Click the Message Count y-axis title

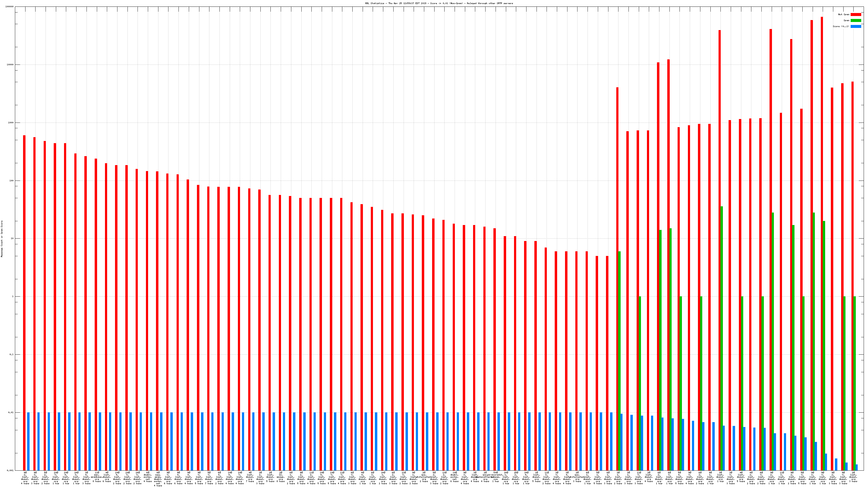[x=2, y=239]
